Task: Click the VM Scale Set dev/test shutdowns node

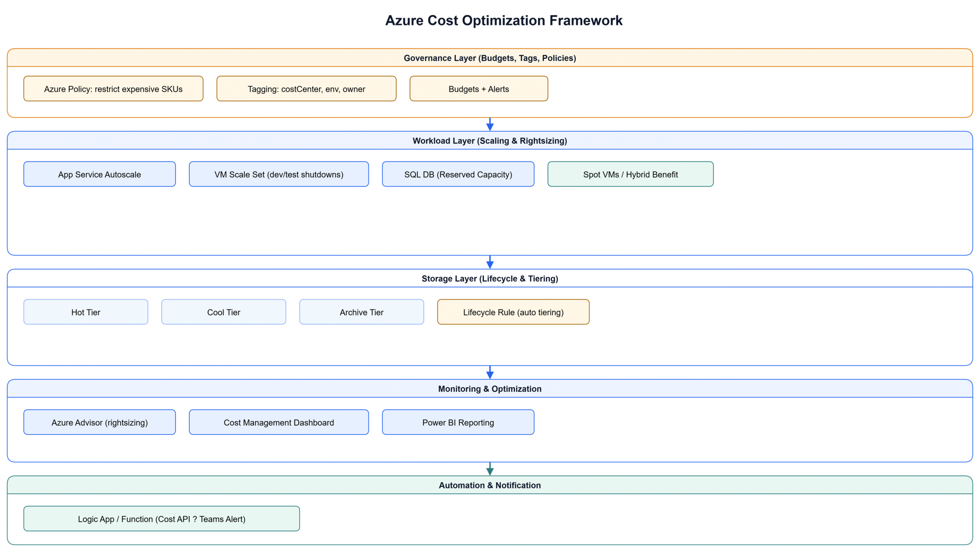Action: (278, 174)
